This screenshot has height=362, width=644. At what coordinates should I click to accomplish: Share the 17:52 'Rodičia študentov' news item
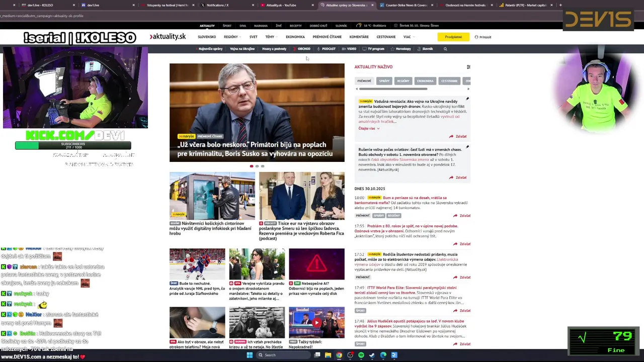tap(462, 277)
